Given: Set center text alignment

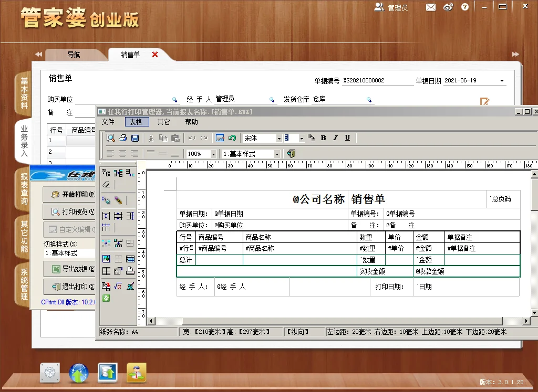Looking at the screenshot, I should click(x=122, y=154).
